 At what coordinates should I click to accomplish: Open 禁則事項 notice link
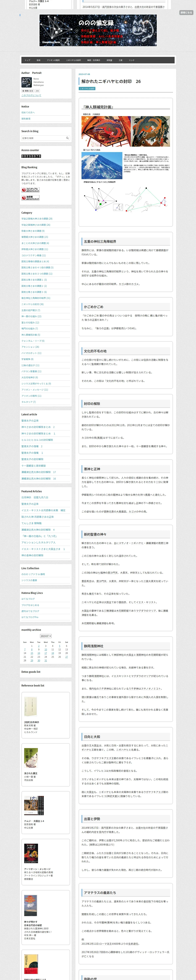(x=26, y=119)
